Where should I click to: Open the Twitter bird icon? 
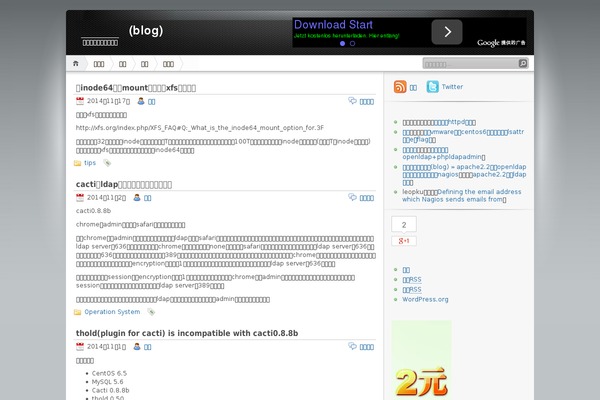(432, 87)
